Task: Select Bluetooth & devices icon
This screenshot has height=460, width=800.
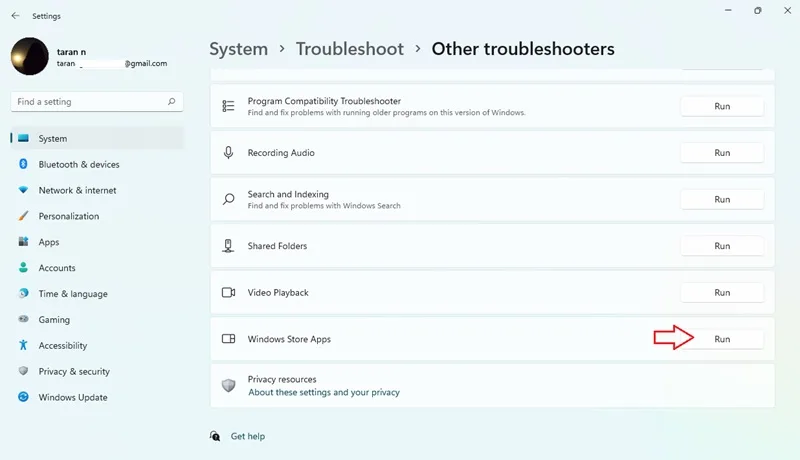Action: coord(23,164)
